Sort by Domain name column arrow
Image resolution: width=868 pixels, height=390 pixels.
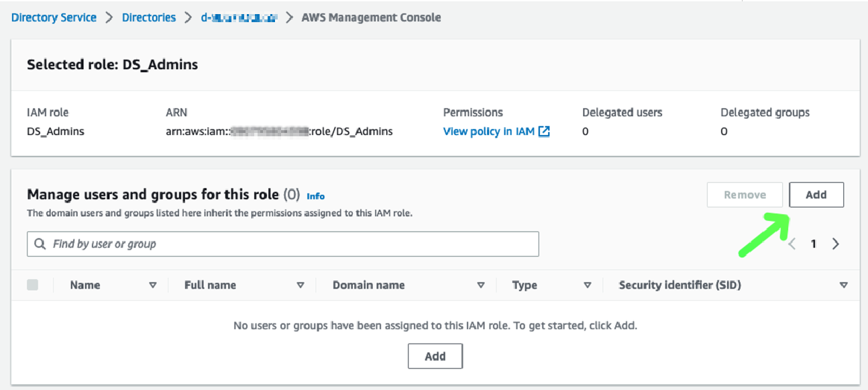pos(481,285)
